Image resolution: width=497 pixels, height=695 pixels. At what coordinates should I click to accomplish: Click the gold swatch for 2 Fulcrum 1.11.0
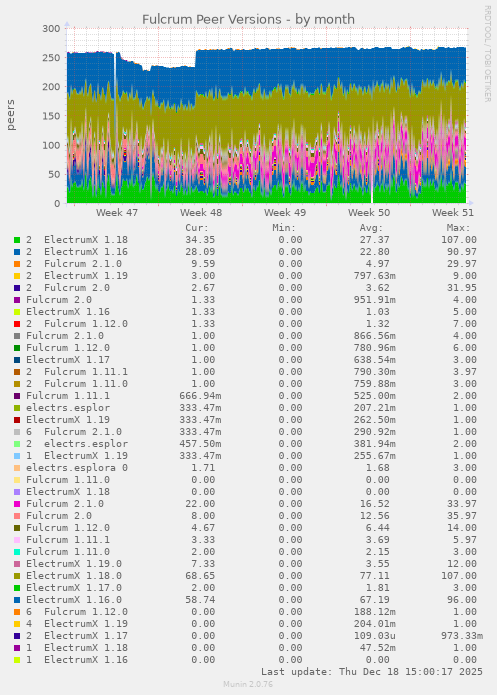coord(17,384)
